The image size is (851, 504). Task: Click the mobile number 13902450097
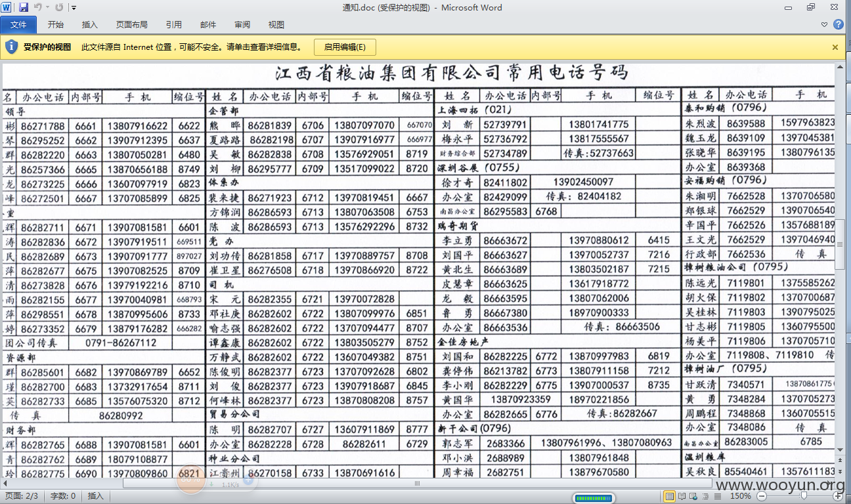click(583, 182)
